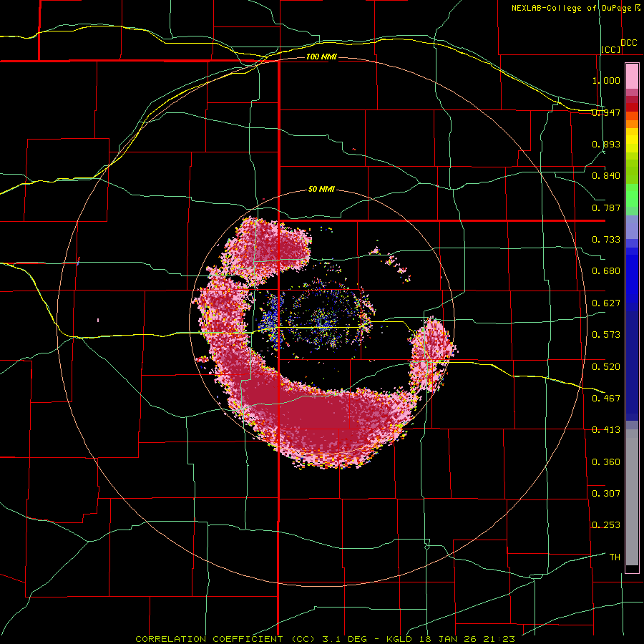Click the "NEXLAB-College of DuPage" header text
The width and height of the screenshot is (644, 644).
point(572,8)
